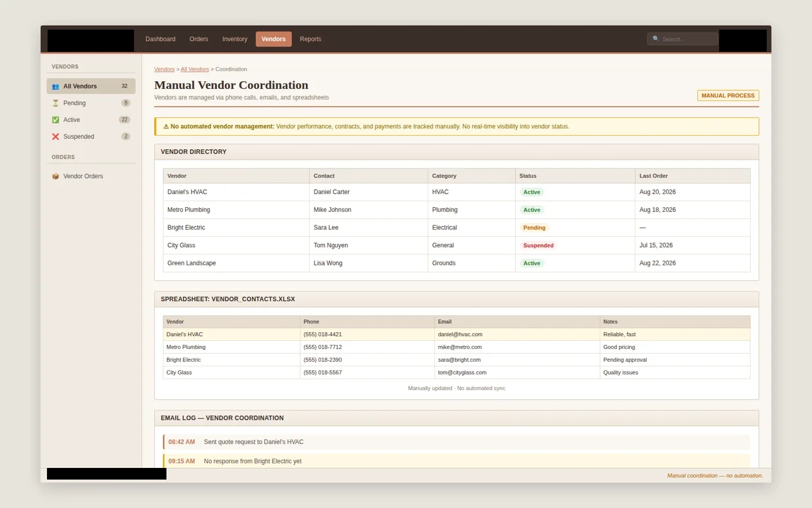Click the Active count badge 22
This screenshot has width=812, height=508.
point(124,120)
